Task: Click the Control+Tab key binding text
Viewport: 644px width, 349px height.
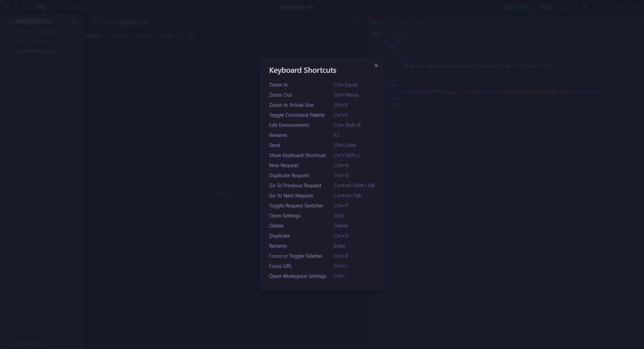Action: point(347,196)
